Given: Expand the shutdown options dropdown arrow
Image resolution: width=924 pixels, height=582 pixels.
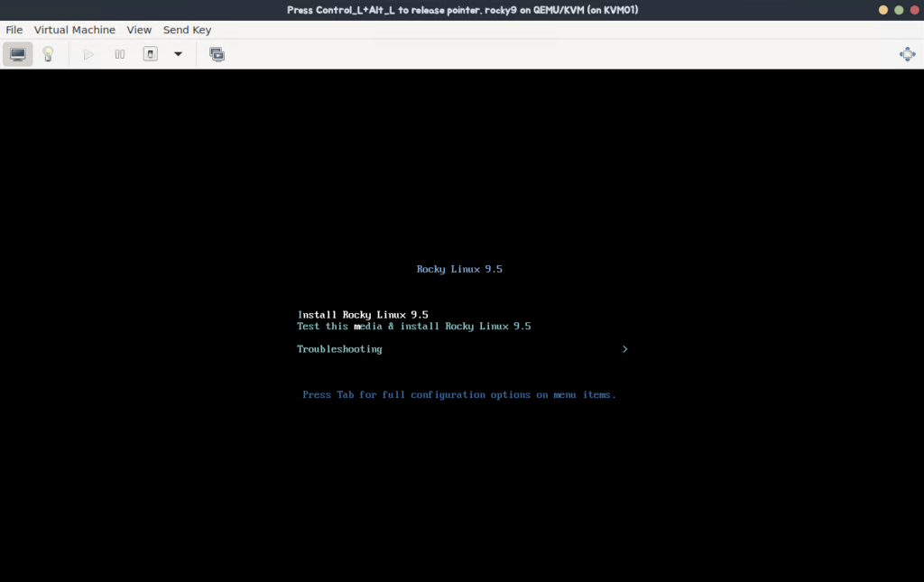Looking at the screenshot, I should pos(178,54).
